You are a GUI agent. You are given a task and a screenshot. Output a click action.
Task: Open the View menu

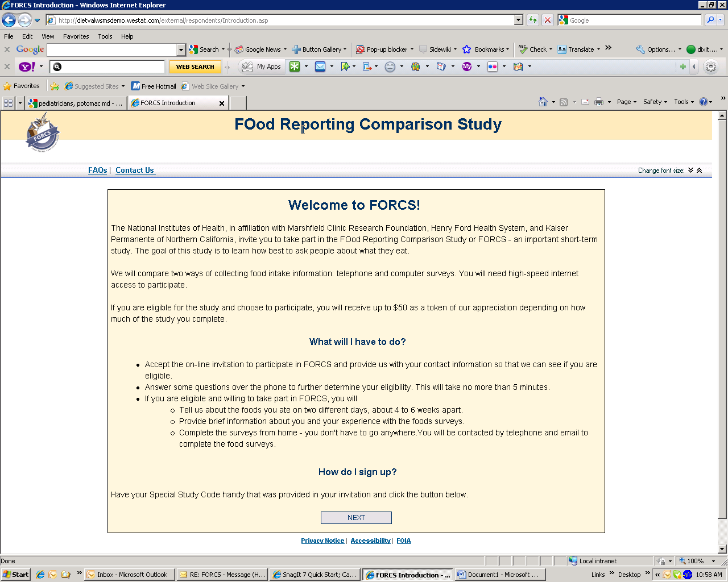point(48,36)
